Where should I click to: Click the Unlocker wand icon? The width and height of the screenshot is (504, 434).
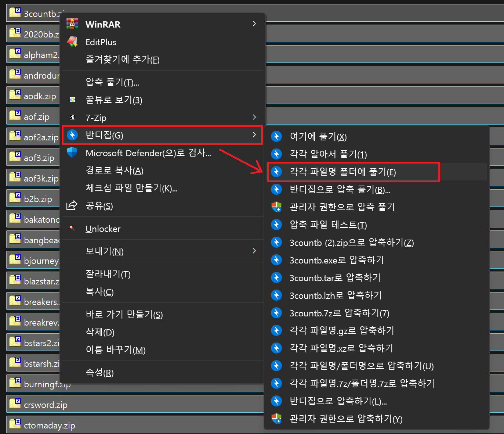(72, 228)
